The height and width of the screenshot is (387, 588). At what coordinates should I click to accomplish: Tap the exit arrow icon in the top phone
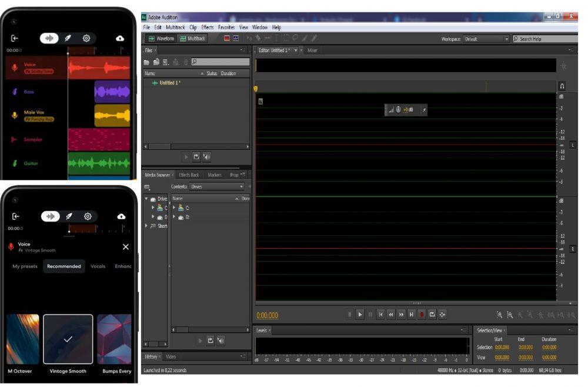[x=15, y=38]
